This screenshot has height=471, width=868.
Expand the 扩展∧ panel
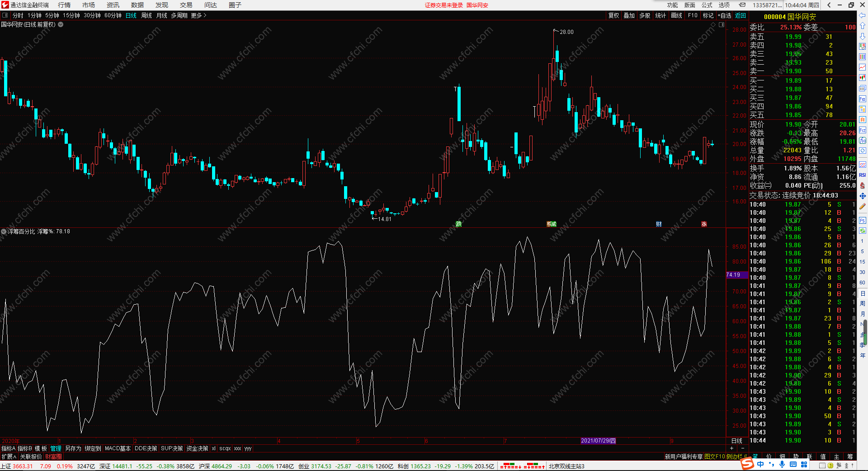coord(9,457)
